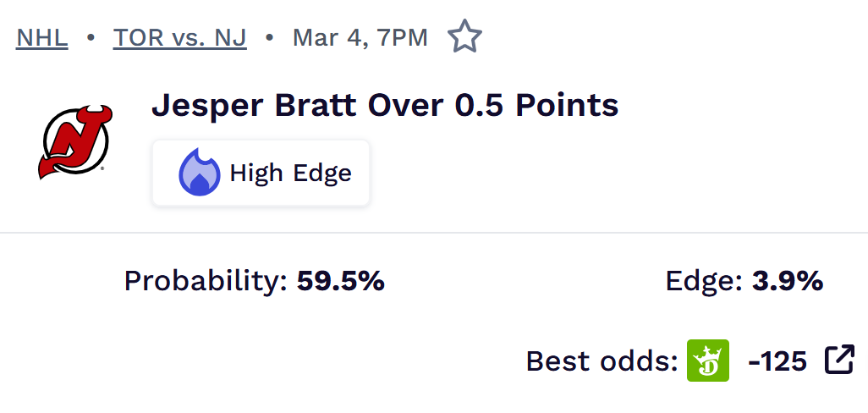Select the -125 best odds value

coord(777,361)
